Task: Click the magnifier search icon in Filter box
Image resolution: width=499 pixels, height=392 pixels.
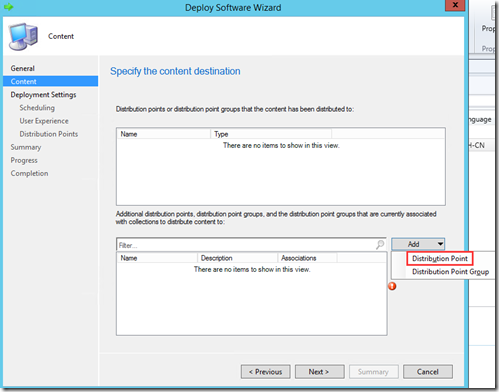Action: [380, 245]
